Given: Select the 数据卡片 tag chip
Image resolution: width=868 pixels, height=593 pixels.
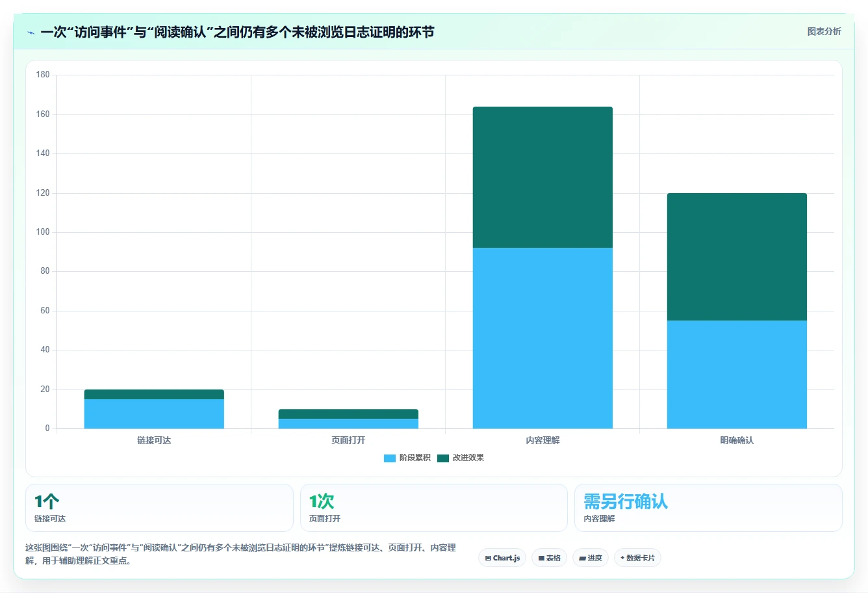Looking at the screenshot, I should tap(637, 558).
